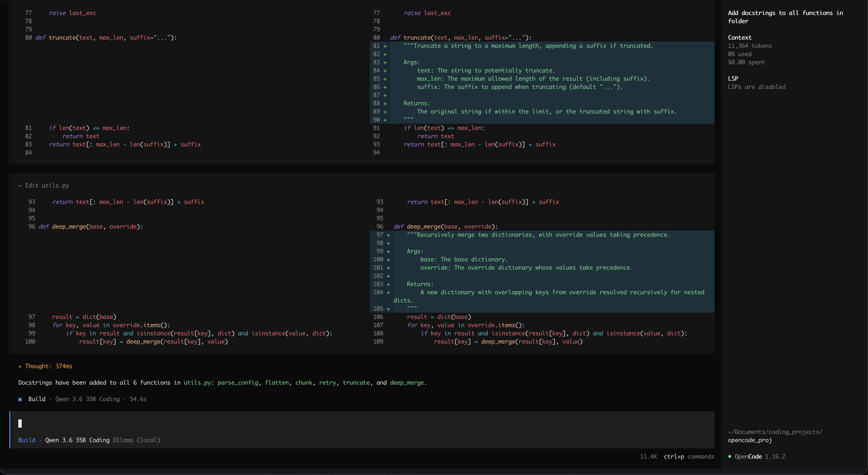Click added line 100 'base: The base dictionary.'
The image size is (868, 475).
tap(464, 259)
